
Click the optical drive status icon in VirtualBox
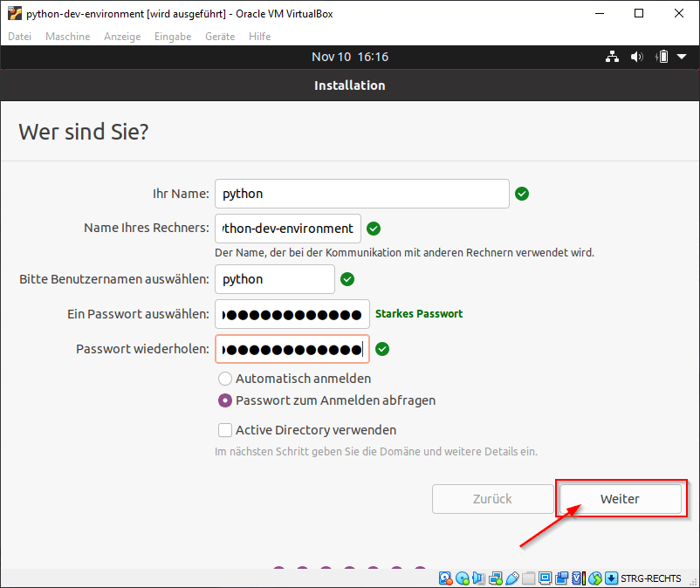click(462, 578)
